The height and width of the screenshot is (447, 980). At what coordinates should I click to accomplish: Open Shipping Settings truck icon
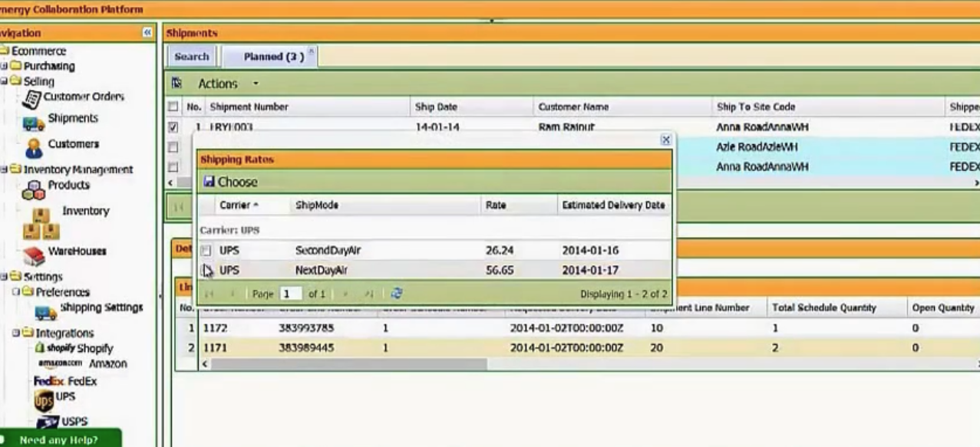click(x=46, y=312)
